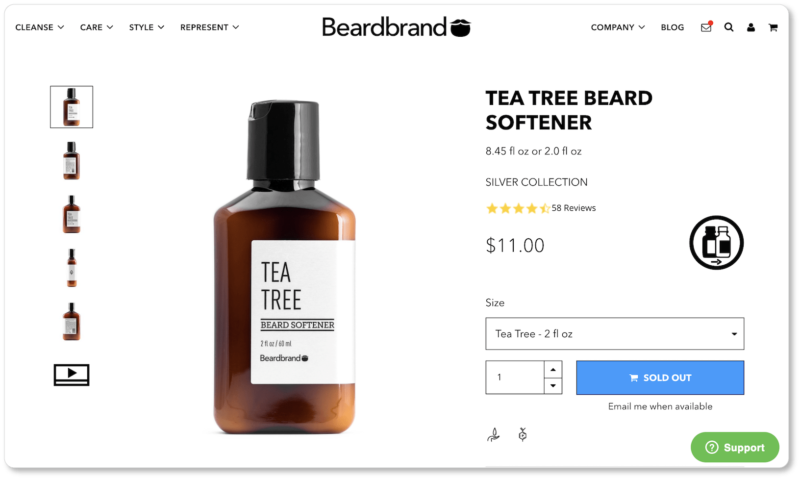Decrease quantity with the down arrow

coord(553,386)
